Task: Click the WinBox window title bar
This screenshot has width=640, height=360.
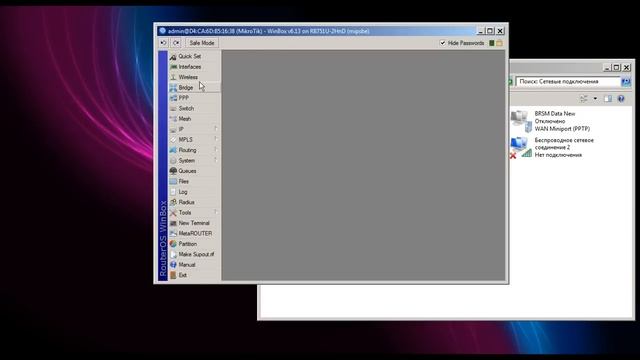Action: [318, 31]
